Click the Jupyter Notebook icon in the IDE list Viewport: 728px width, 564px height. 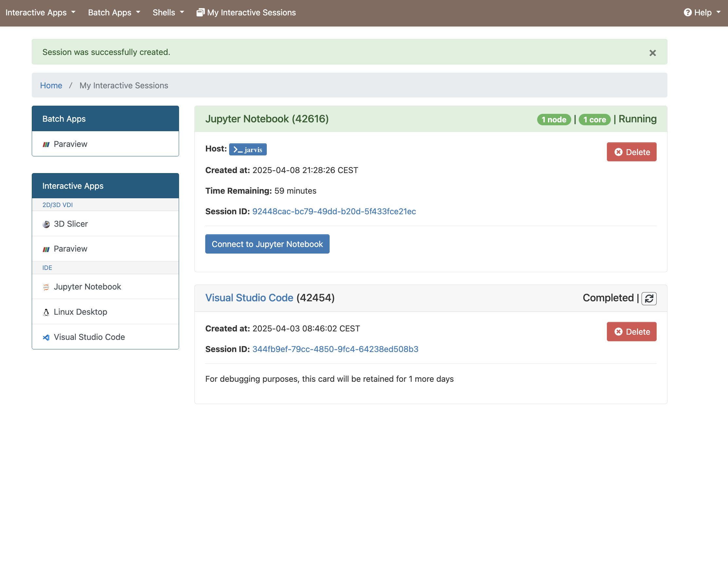[x=46, y=287]
